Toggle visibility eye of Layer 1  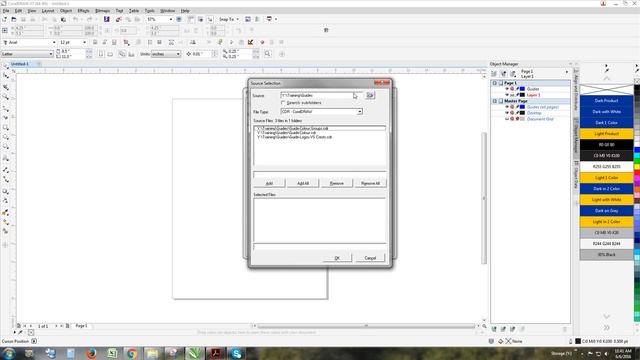click(507, 95)
